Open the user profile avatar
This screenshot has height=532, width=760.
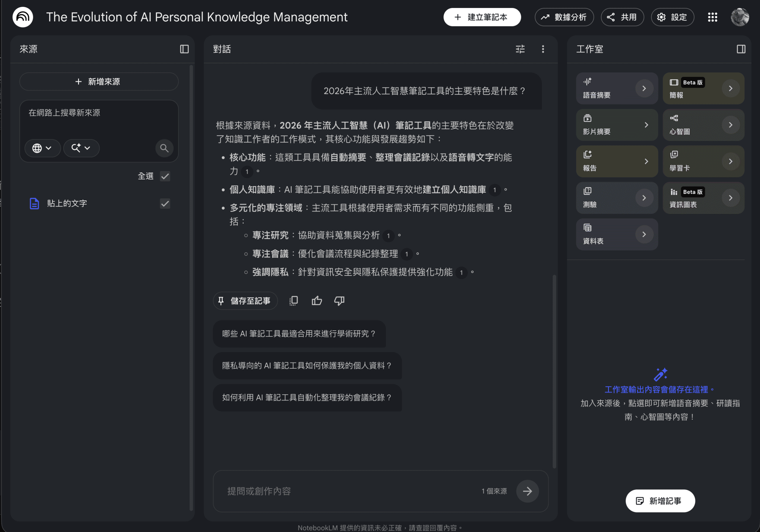pyautogui.click(x=740, y=17)
